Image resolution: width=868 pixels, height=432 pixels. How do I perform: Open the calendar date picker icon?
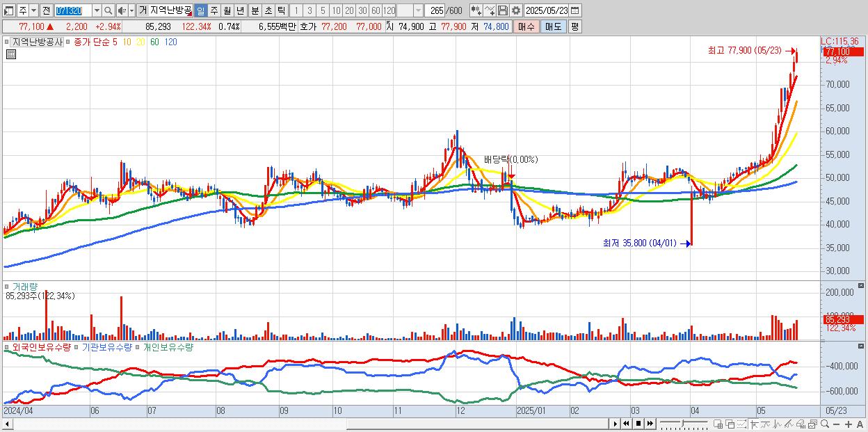tap(574, 10)
